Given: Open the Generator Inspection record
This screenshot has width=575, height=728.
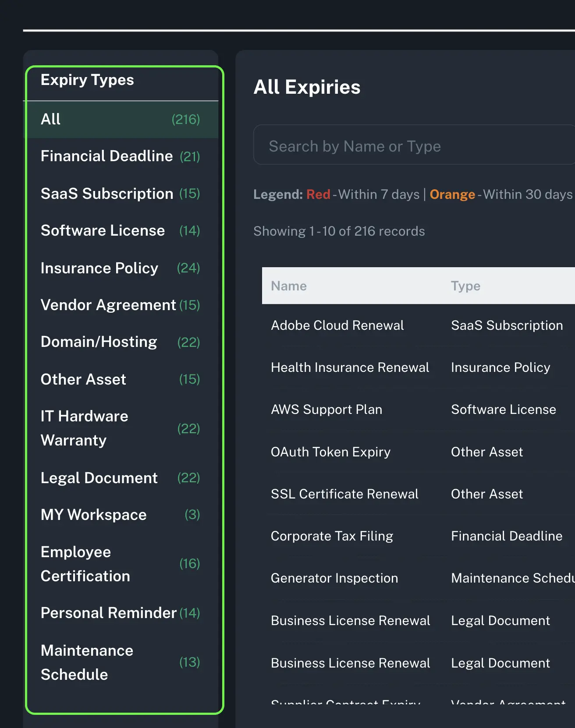Looking at the screenshot, I should (x=334, y=578).
